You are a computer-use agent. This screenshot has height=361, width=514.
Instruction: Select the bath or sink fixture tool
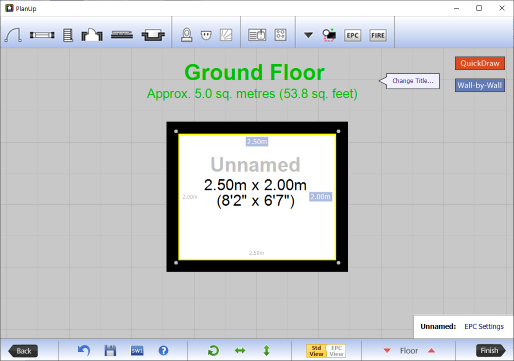[153, 35]
